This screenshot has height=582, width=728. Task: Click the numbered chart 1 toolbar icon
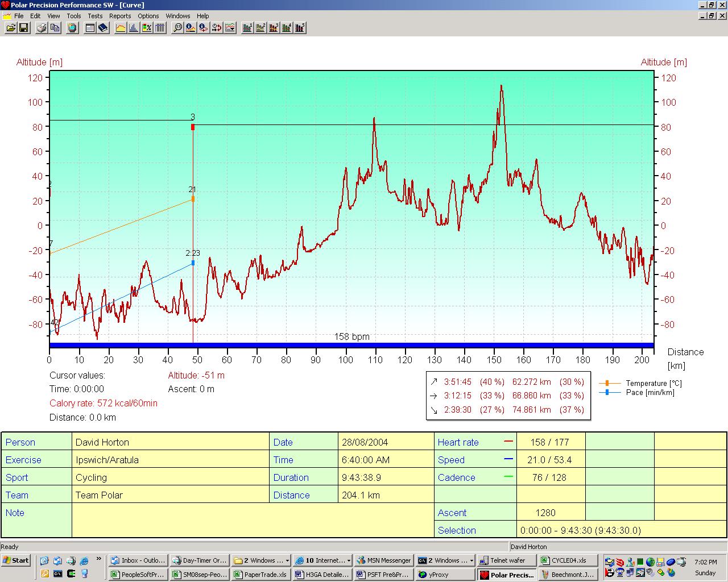point(247,27)
